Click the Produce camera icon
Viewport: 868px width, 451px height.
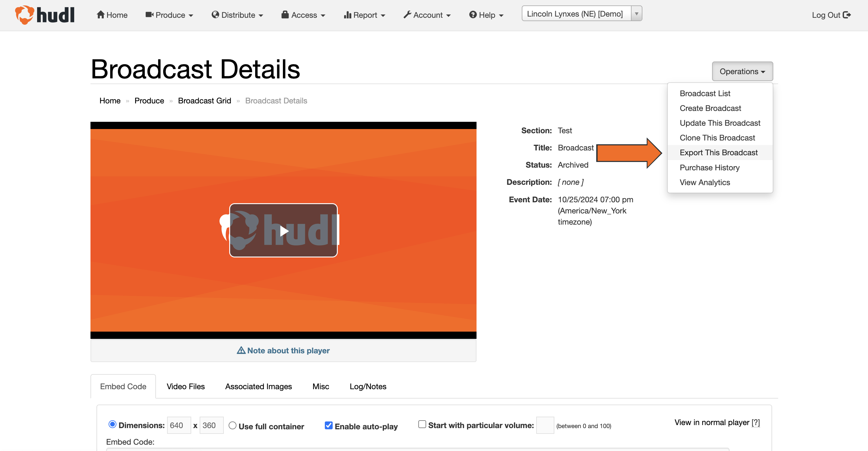pyautogui.click(x=149, y=14)
